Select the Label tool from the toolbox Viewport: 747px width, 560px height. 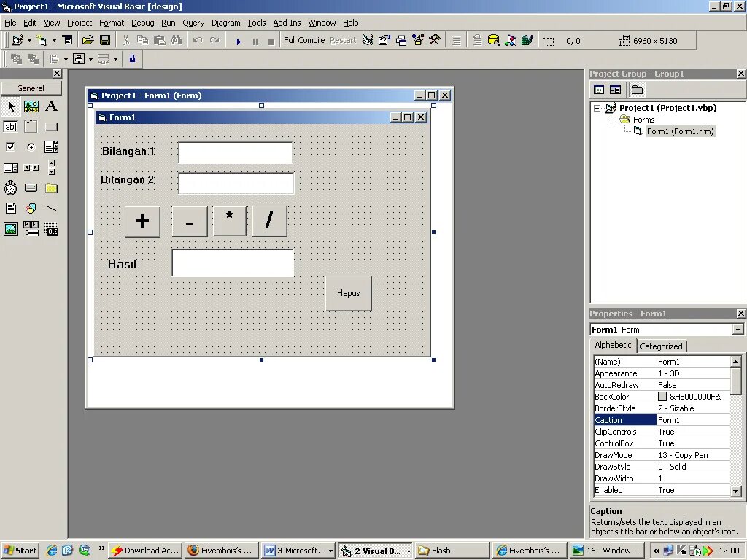pyautogui.click(x=51, y=106)
